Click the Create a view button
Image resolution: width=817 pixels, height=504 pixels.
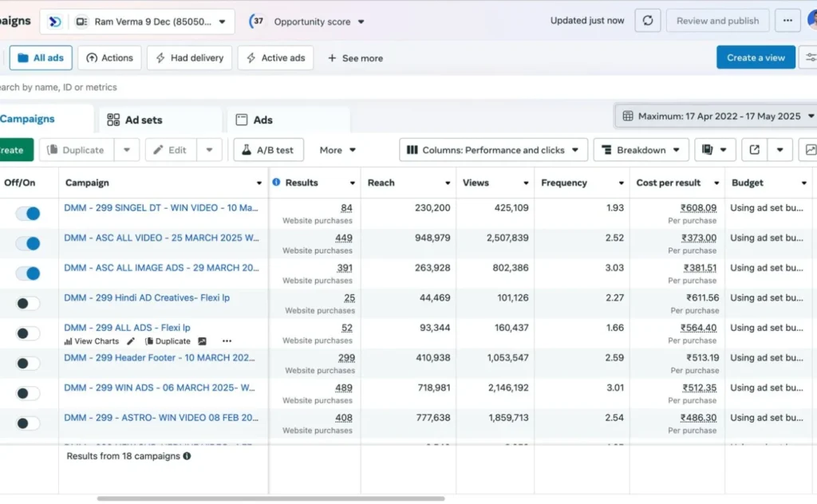(756, 57)
